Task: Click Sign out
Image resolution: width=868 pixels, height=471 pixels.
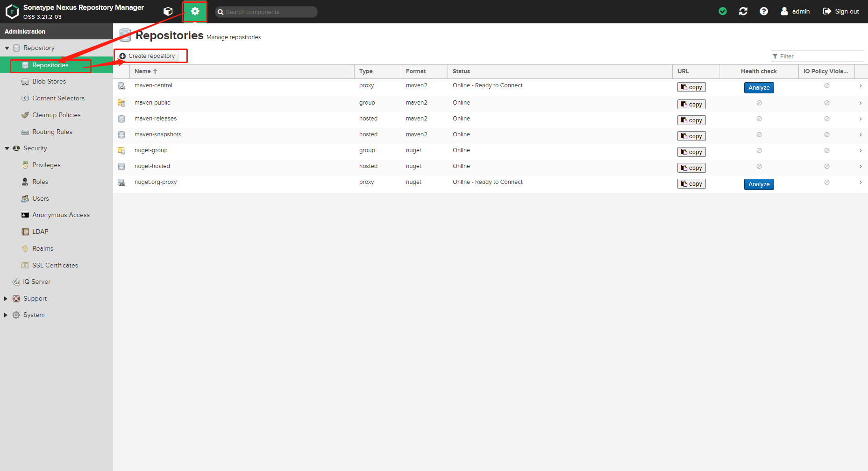Action: click(841, 11)
